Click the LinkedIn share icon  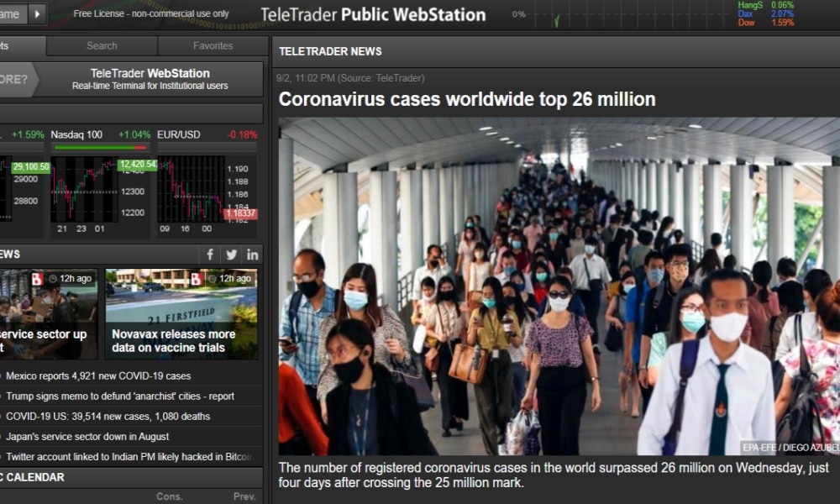click(252, 255)
